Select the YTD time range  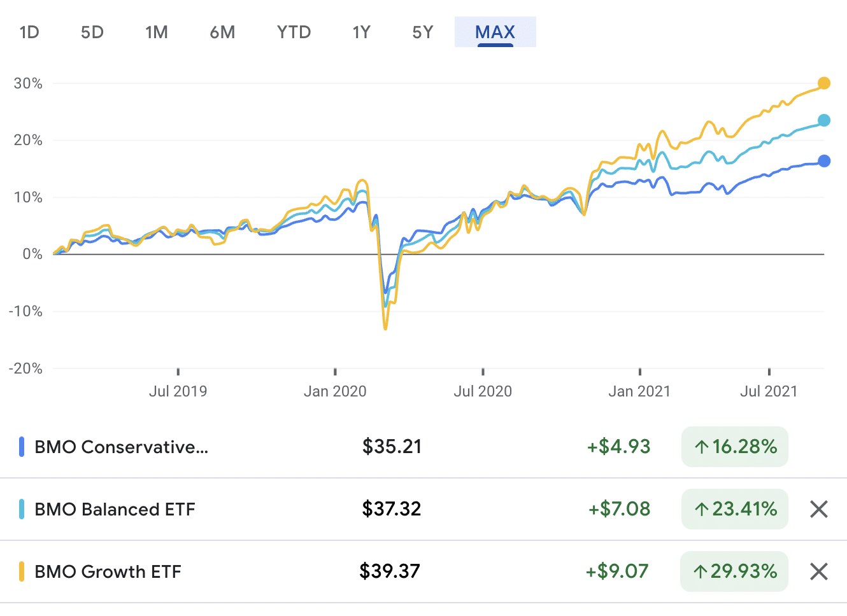point(294,32)
